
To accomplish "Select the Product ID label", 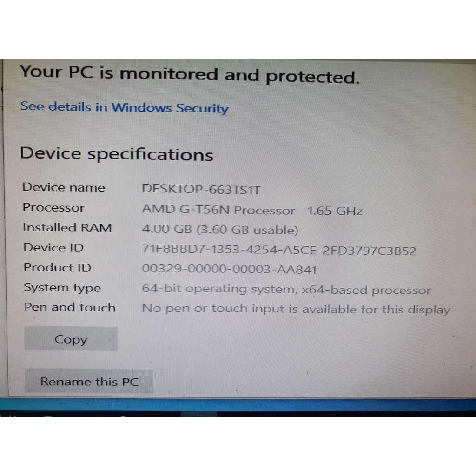I will [x=57, y=268].
